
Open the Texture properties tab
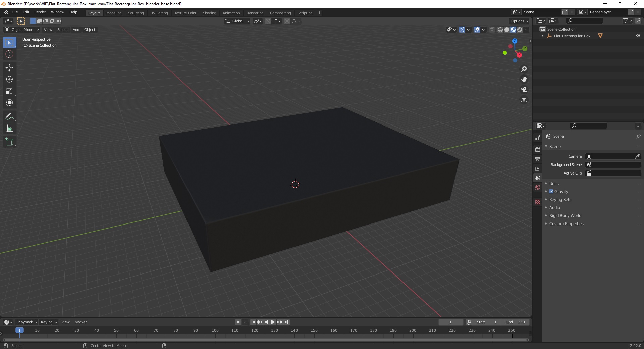coord(538,202)
